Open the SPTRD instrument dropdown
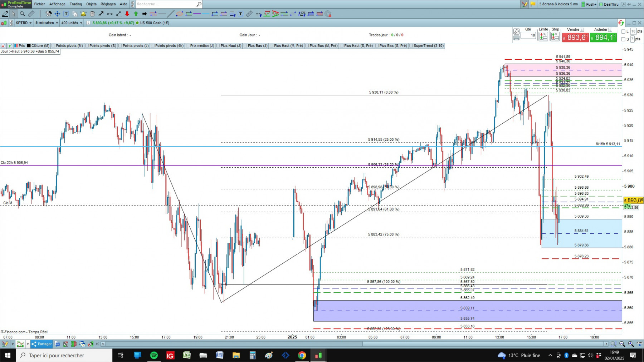This screenshot has height=362, width=644. coord(24,23)
